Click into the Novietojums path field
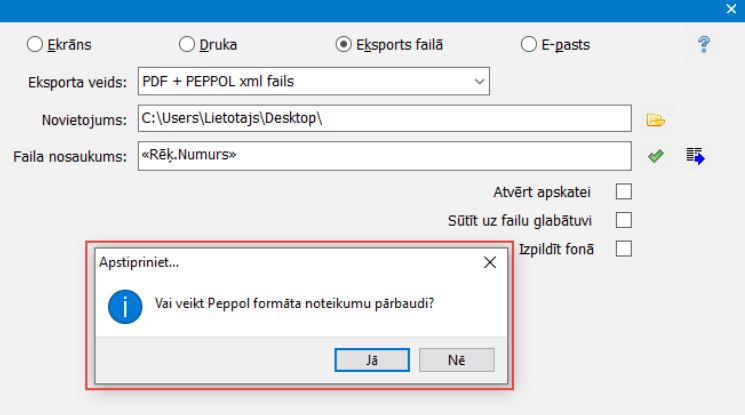This screenshot has height=415, width=745. [384, 119]
